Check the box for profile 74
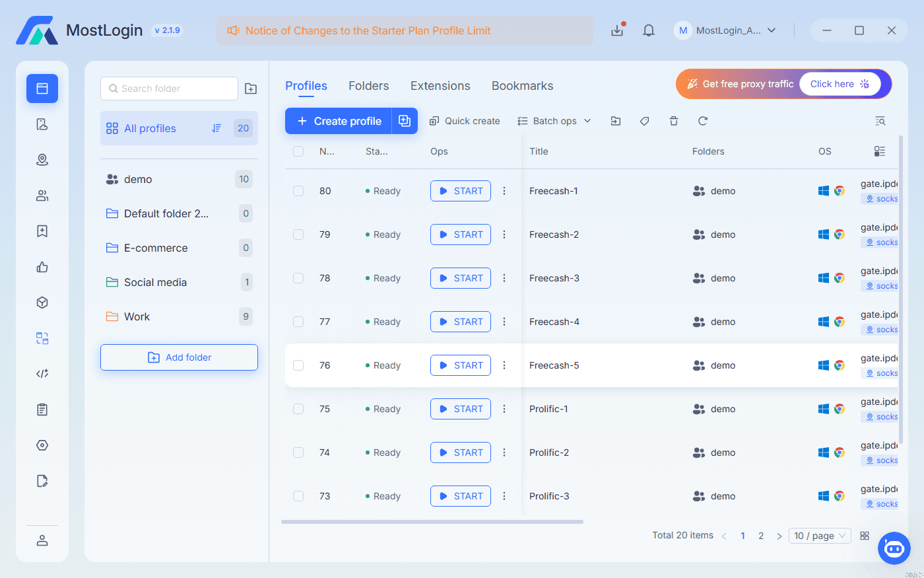This screenshot has width=924, height=578. click(x=298, y=452)
